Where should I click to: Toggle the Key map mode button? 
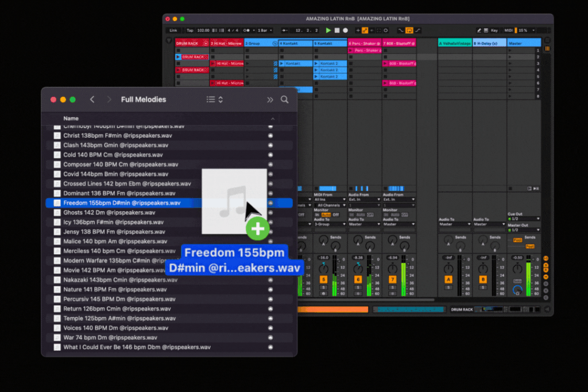[494, 30]
